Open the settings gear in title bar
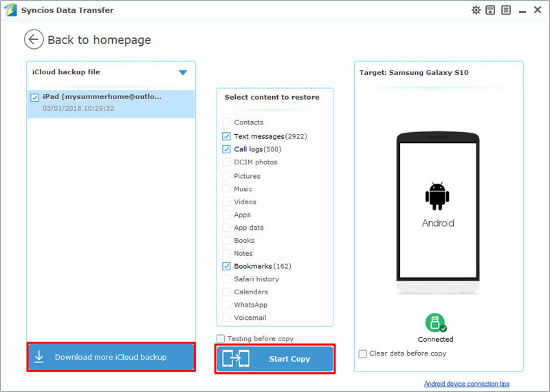550x392 pixels. coord(476,10)
